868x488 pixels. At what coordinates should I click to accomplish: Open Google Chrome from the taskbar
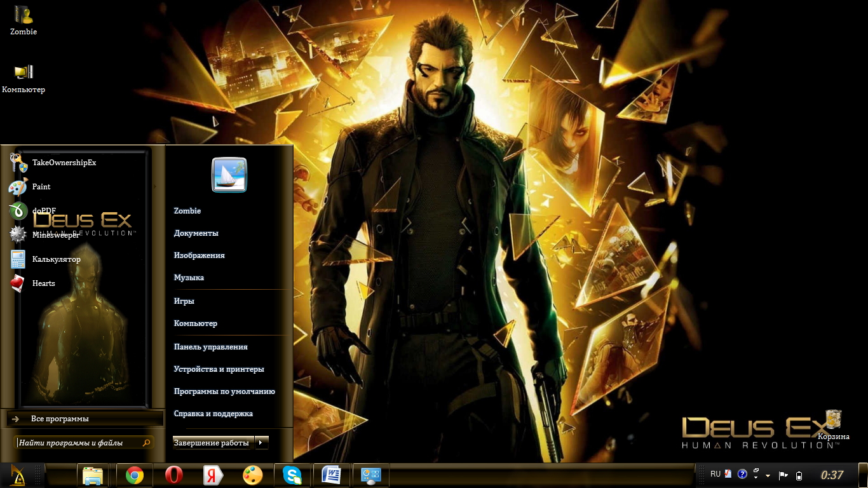tap(135, 475)
